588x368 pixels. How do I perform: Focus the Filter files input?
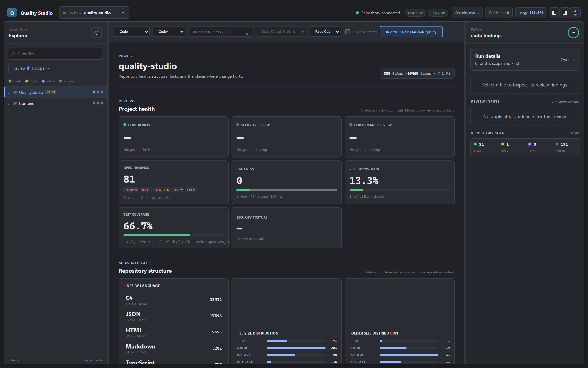pyautogui.click(x=55, y=54)
